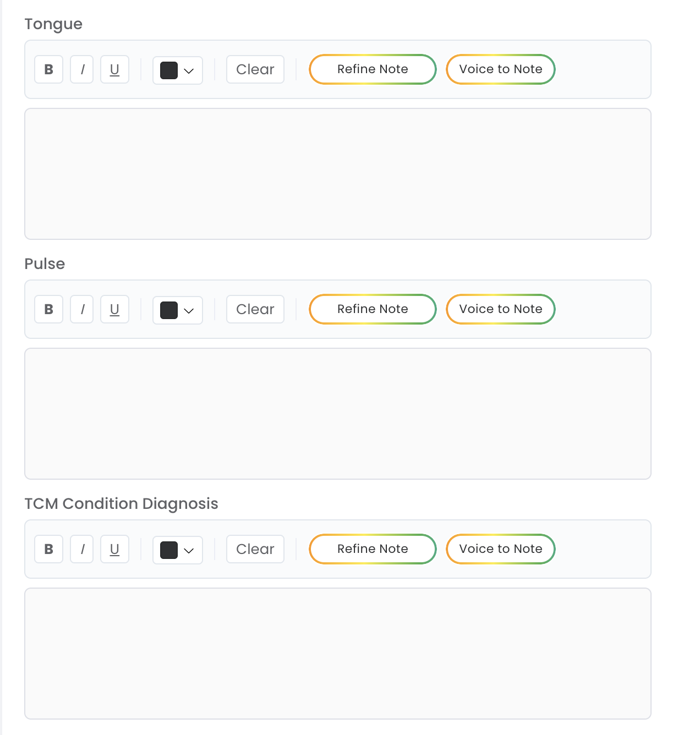This screenshot has height=735, width=700.
Task: Toggle underline in the TCM Condition Diagnosis toolbar
Action: [114, 549]
